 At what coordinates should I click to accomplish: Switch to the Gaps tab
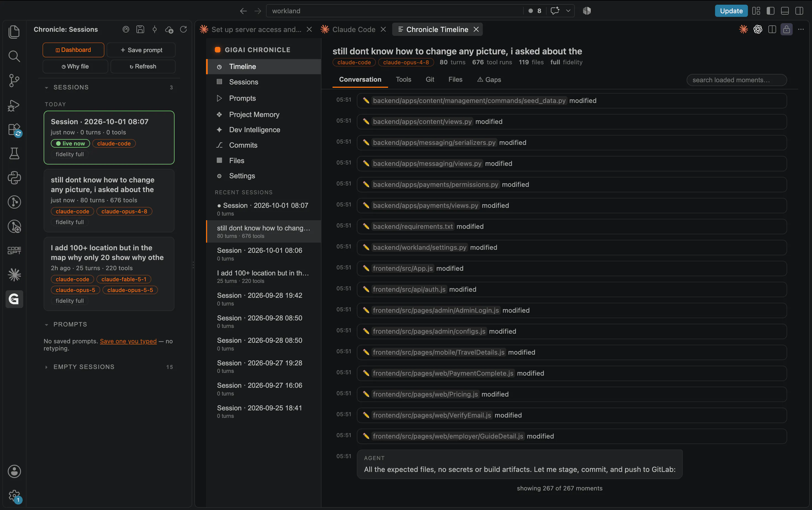[489, 79]
